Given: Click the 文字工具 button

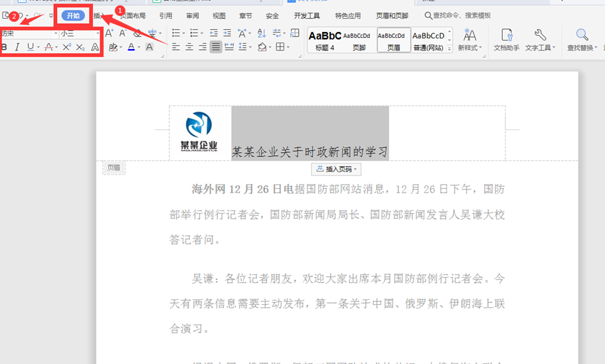Looking at the screenshot, I should 540,40.
